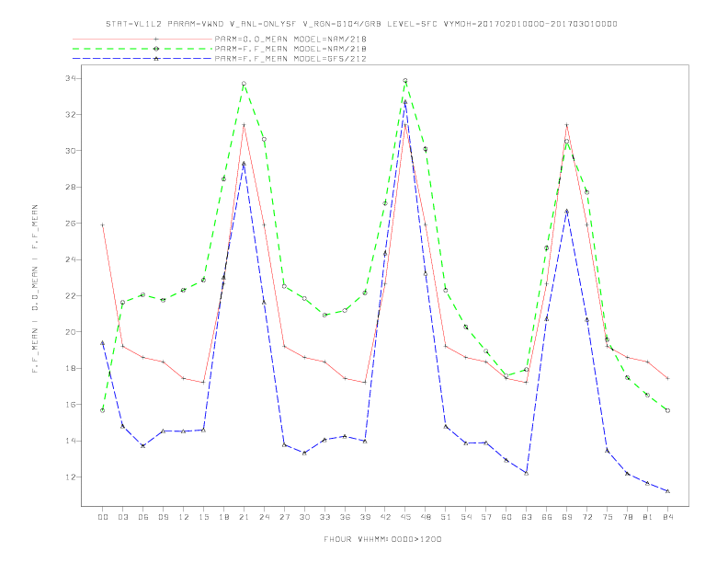Viewport: 728px width, 563px height.
Task: Select legend label PARM=O.O_MEAN MODEL=NAM/218
Action: [x=290, y=39]
